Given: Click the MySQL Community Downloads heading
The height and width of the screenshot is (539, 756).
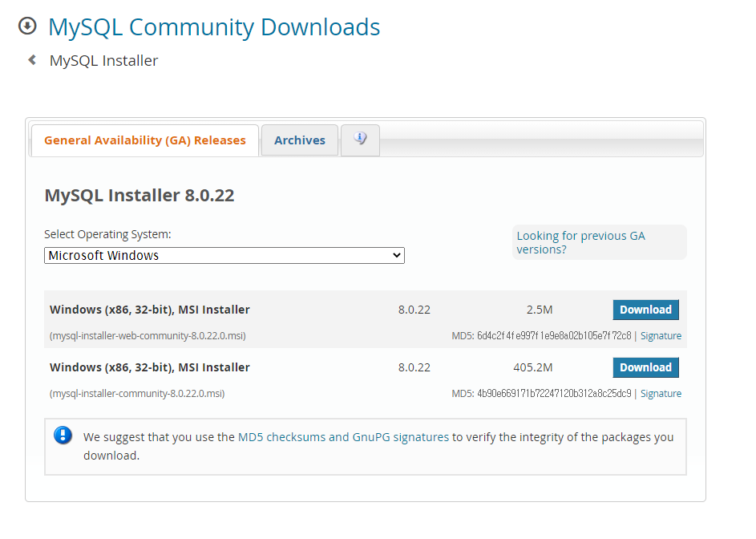Looking at the screenshot, I should pos(214,27).
